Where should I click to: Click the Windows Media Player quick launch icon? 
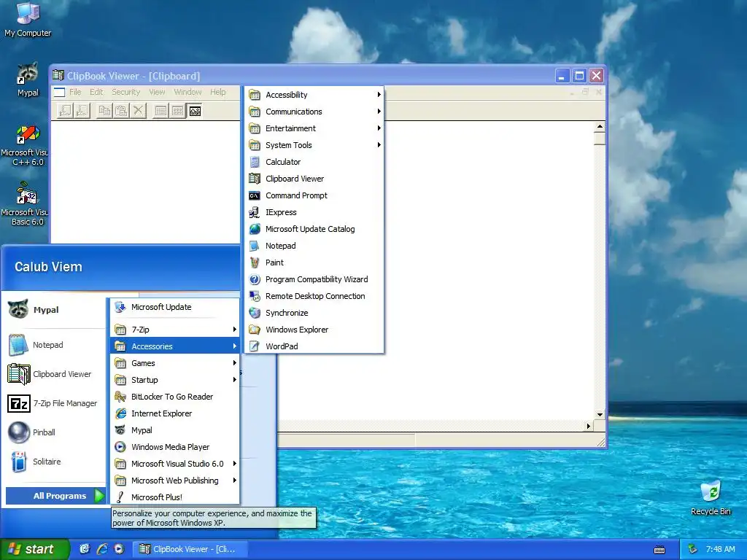click(119, 549)
